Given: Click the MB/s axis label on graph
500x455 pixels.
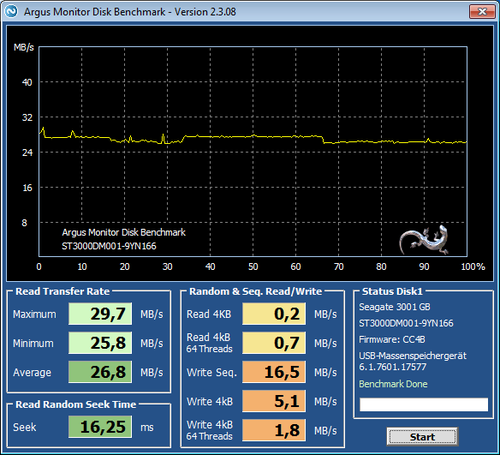Looking at the screenshot, I should (23, 47).
